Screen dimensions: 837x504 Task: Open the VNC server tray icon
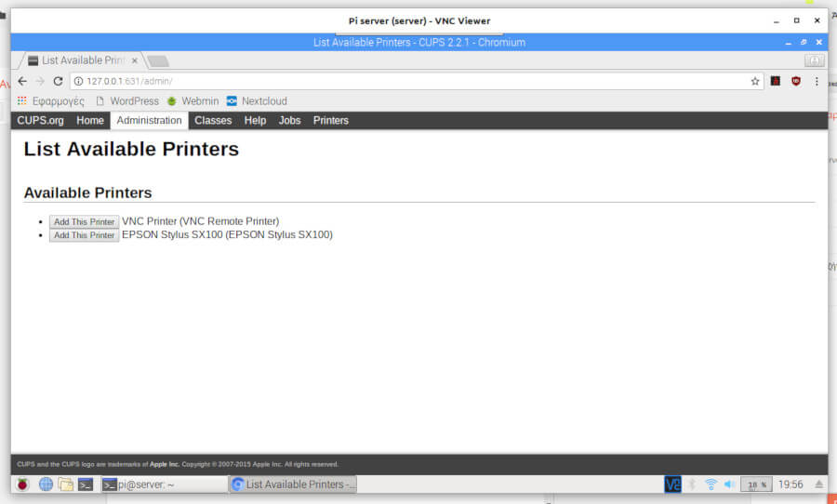[672, 484]
